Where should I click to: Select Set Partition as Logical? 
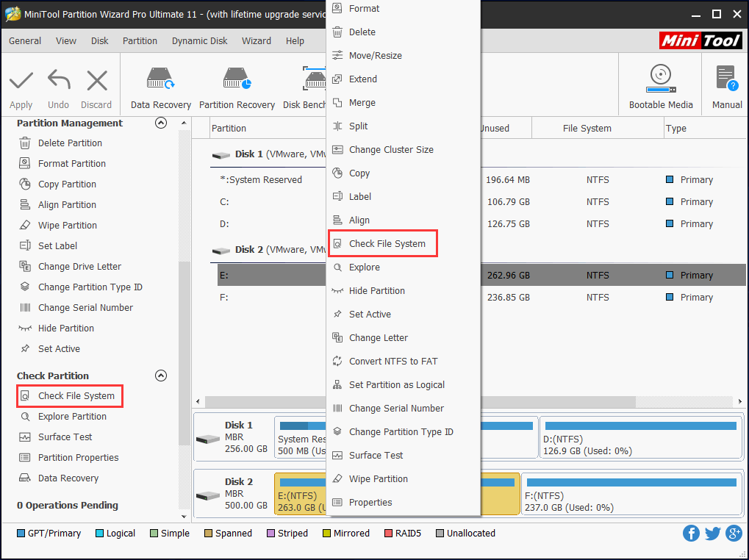[403, 384]
